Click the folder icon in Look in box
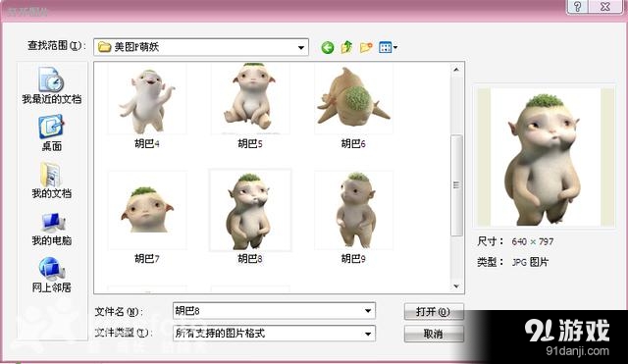Screen dimensions: 628x364 point(105,47)
